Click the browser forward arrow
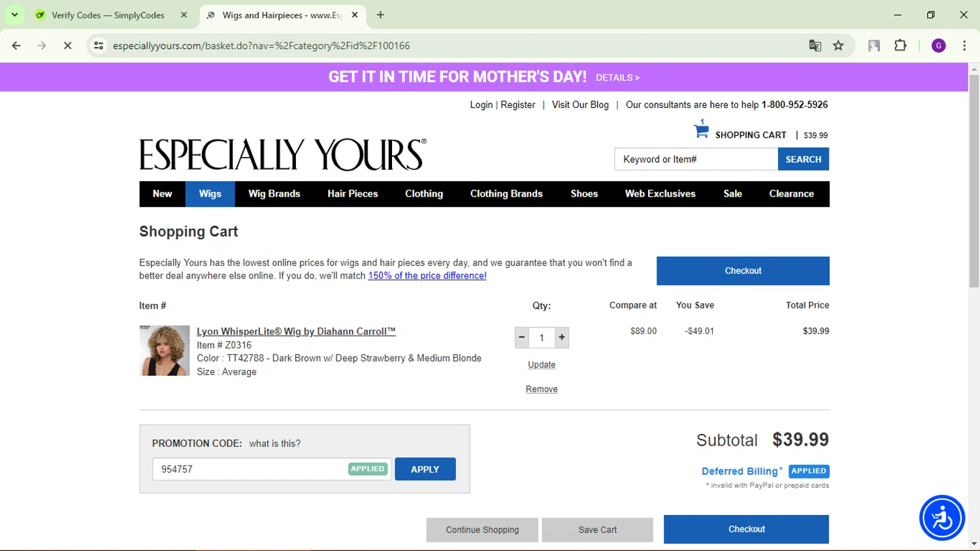 pos(42,46)
